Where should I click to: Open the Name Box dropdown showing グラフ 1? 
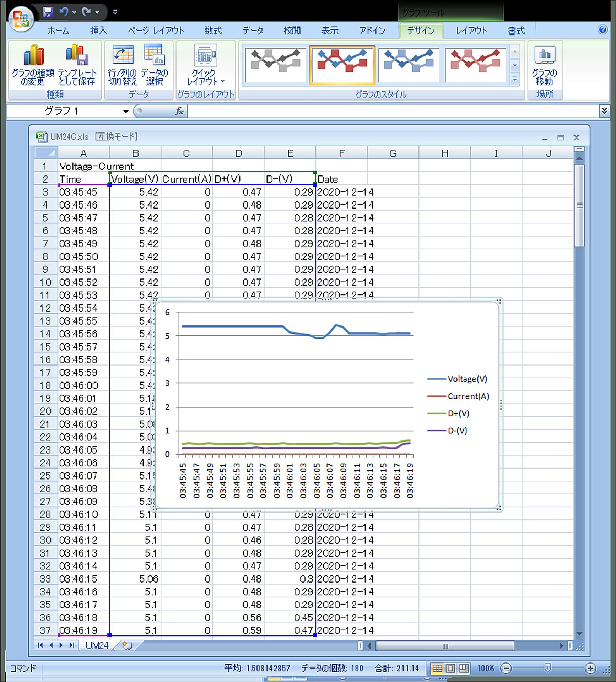tap(125, 112)
